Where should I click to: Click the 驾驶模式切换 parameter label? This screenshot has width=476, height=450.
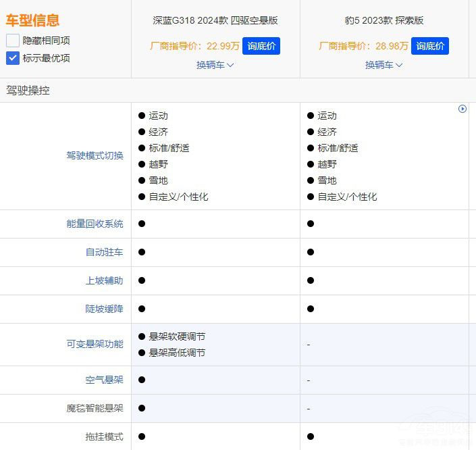coord(95,155)
